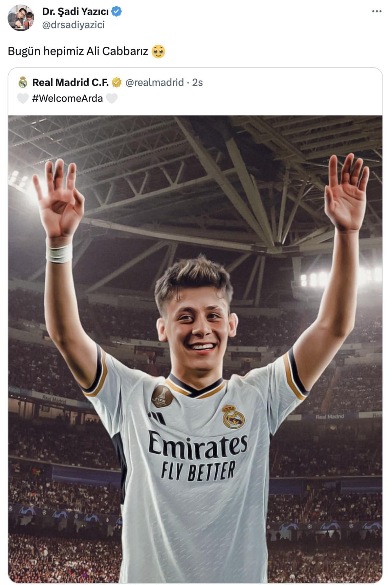The width and height of the screenshot is (392, 585).
Task: Click the Real Madrid crest on jersey
Action: coord(233,416)
